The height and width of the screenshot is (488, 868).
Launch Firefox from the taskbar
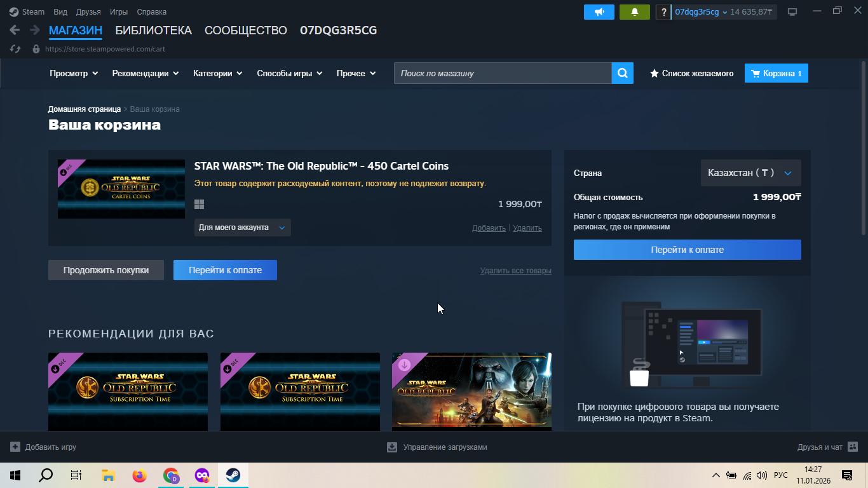click(139, 475)
